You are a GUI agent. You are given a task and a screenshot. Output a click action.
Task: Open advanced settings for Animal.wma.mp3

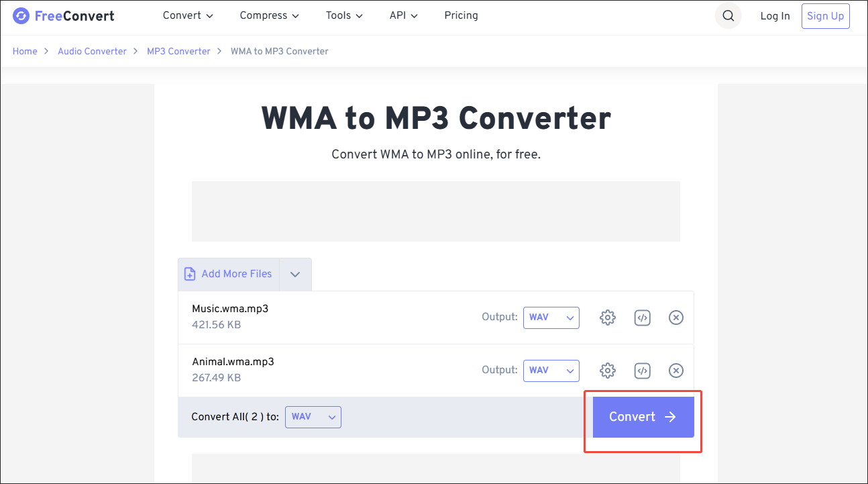[x=608, y=370]
